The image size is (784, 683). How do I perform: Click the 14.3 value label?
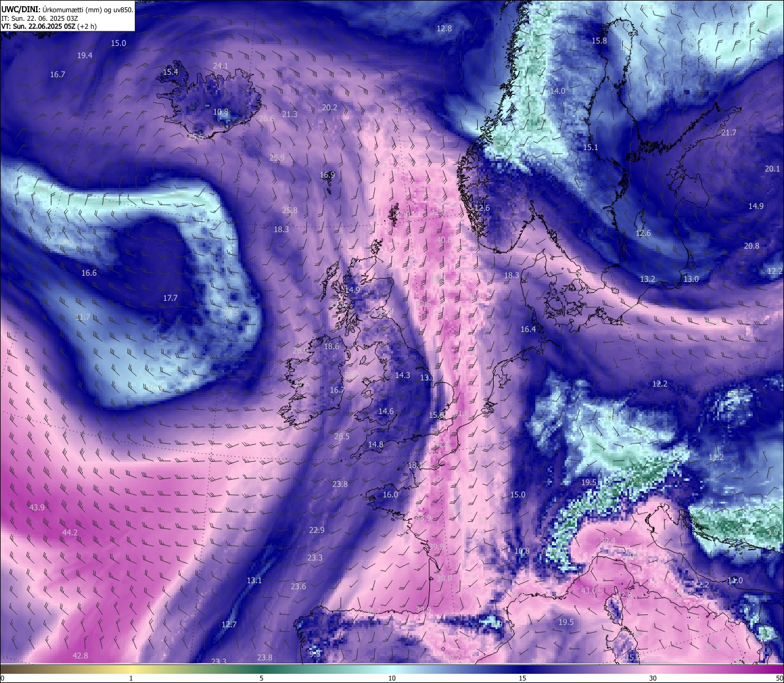[402, 375]
